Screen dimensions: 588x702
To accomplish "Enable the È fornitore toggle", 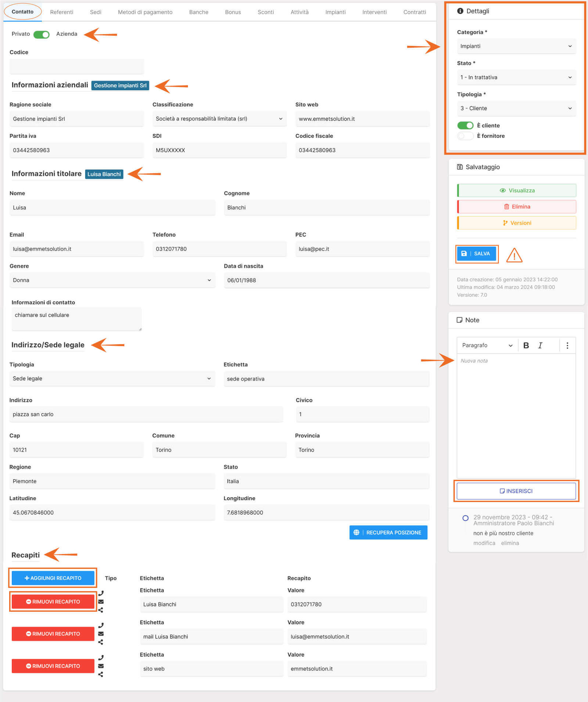I will pos(465,136).
